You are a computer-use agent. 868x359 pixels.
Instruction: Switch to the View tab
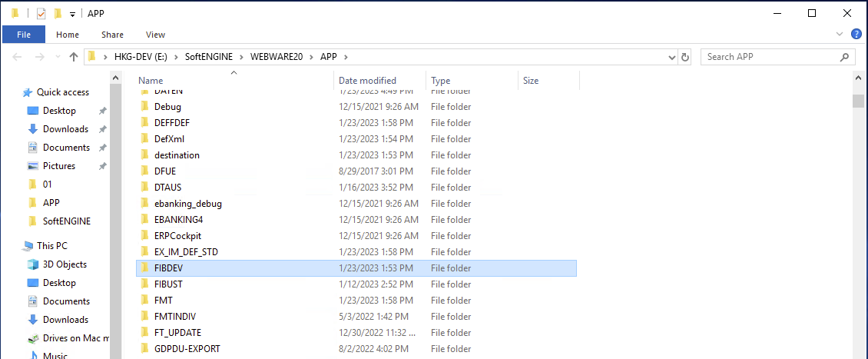155,35
